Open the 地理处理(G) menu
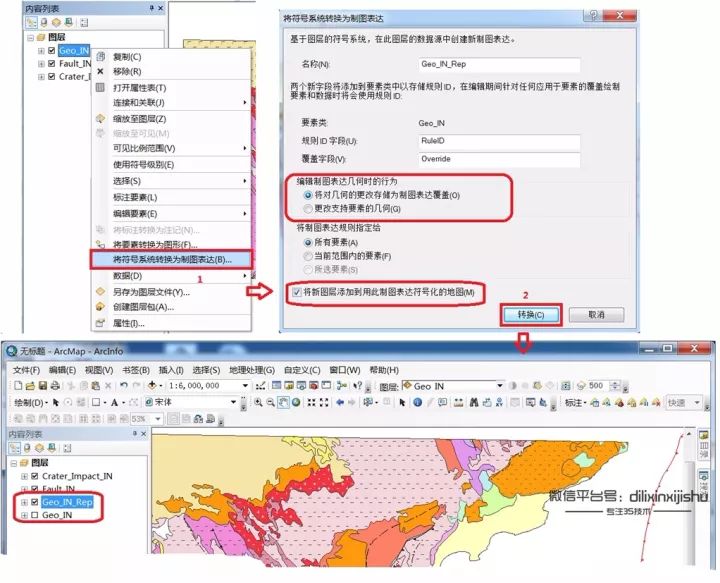 pos(252,370)
